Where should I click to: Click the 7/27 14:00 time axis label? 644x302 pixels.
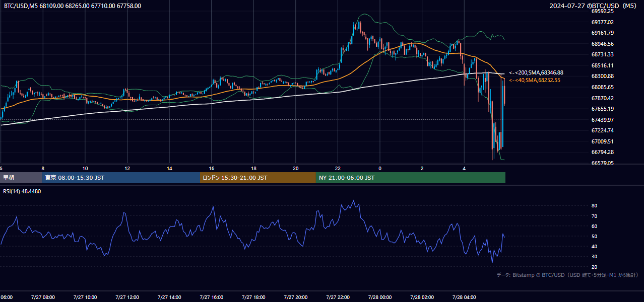pyautogui.click(x=169, y=297)
